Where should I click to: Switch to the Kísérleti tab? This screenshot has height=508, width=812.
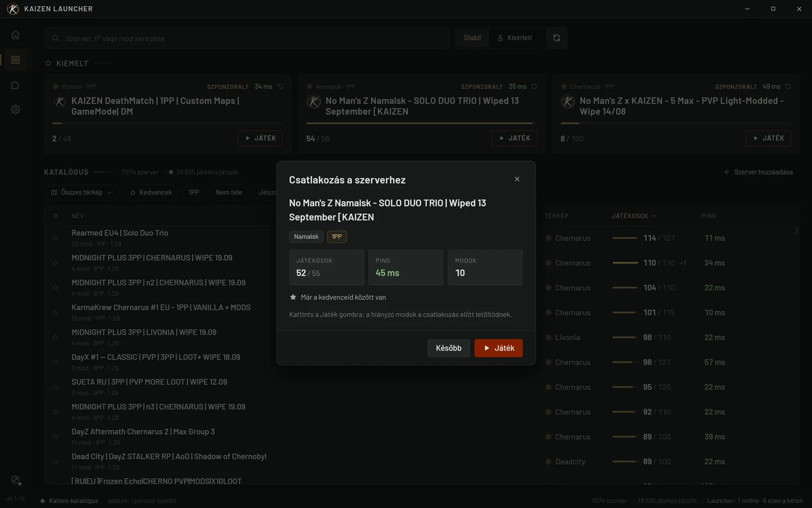[515, 38]
